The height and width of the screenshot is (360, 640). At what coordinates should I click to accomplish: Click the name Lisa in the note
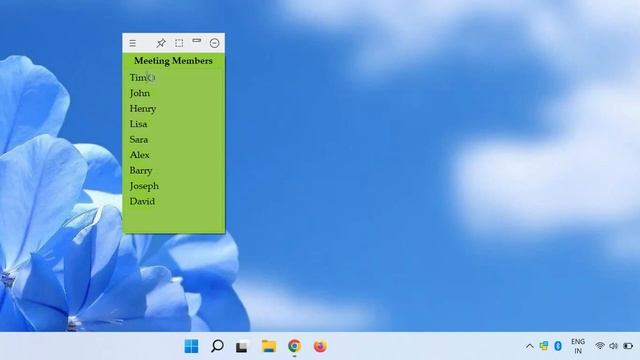click(x=138, y=124)
